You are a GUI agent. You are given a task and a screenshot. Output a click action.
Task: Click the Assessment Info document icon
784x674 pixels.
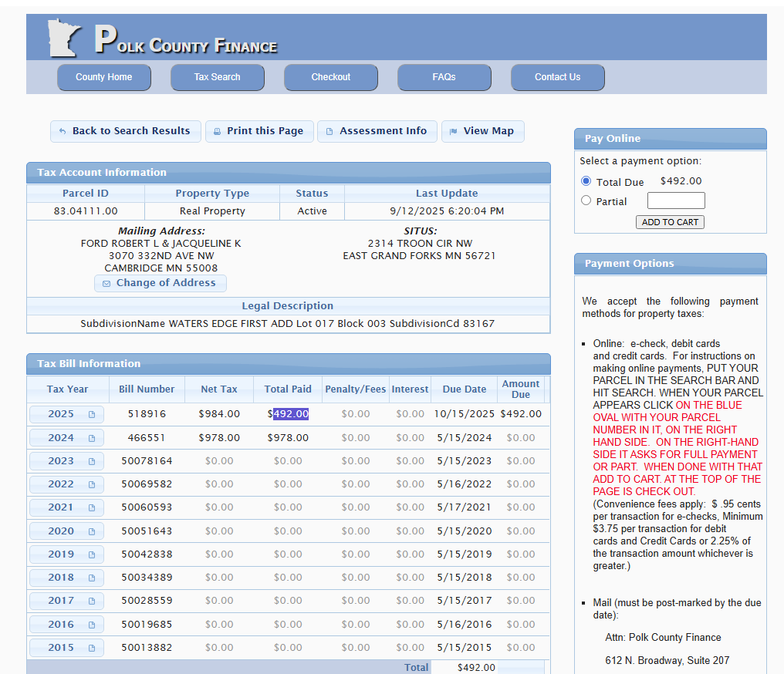coord(329,131)
